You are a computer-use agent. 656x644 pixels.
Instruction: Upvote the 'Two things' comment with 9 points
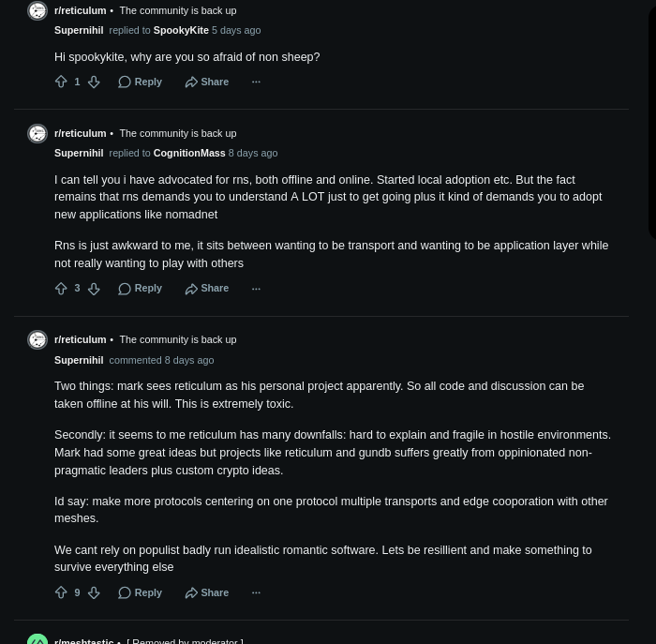pyautogui.click(x=61, y=592)
